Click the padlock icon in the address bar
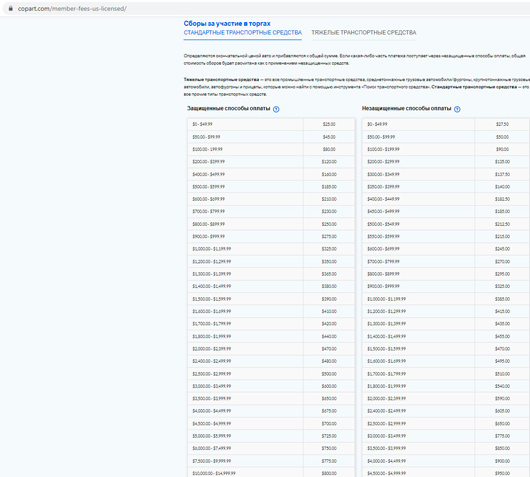The height and width of the screenshot is (477, 530). tap(10, 8)
